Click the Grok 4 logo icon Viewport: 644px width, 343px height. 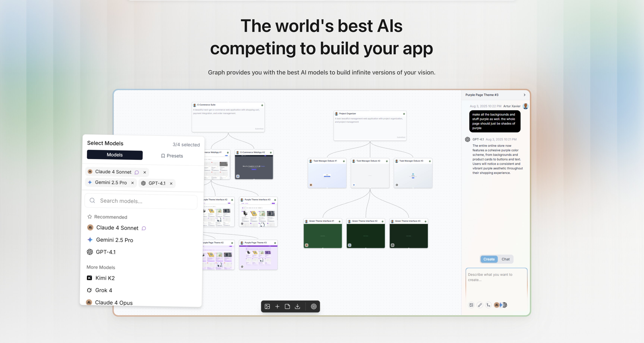tap(89, 290)
